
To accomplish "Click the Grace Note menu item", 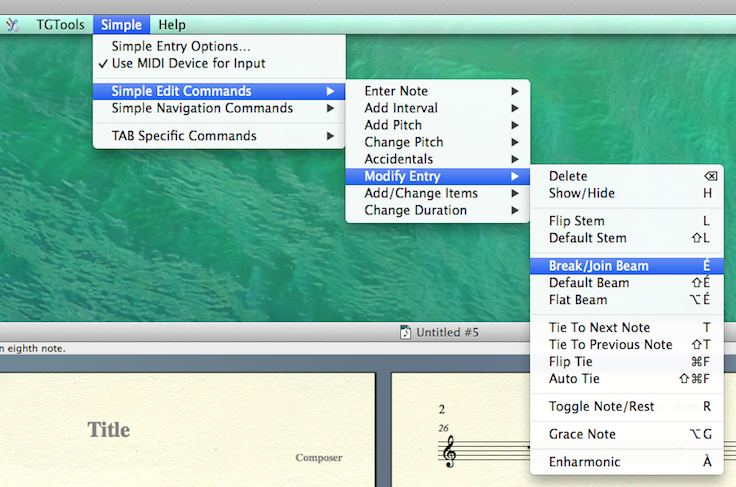I will pyautogui.click(x=582, y=434).
